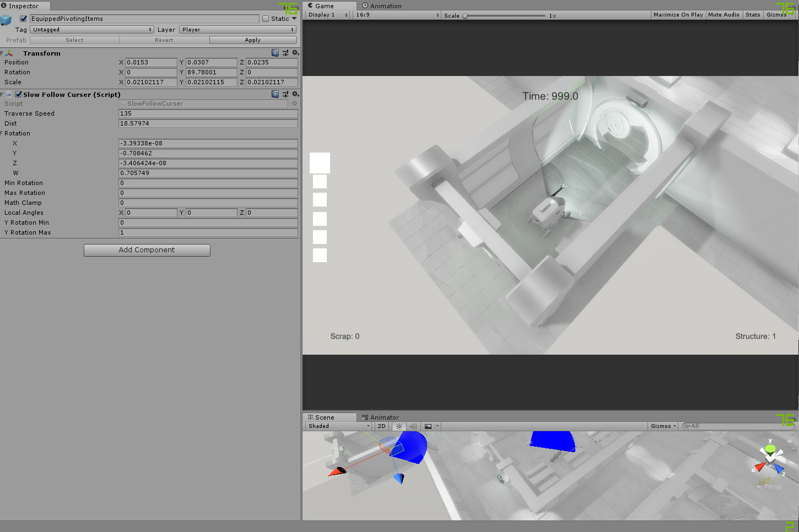The image size is (799, 532).
Task: Open Slow Follow Curser script help icon
Action: pos(275,94)
